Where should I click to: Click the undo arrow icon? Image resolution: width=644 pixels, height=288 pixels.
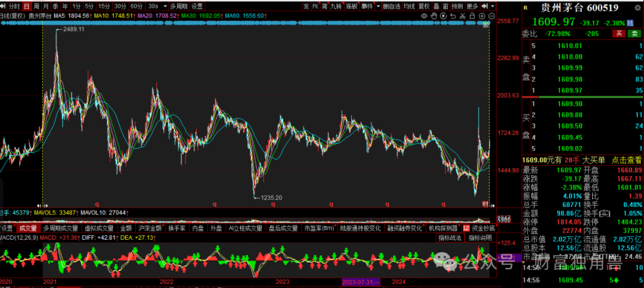tap(453, 16)
